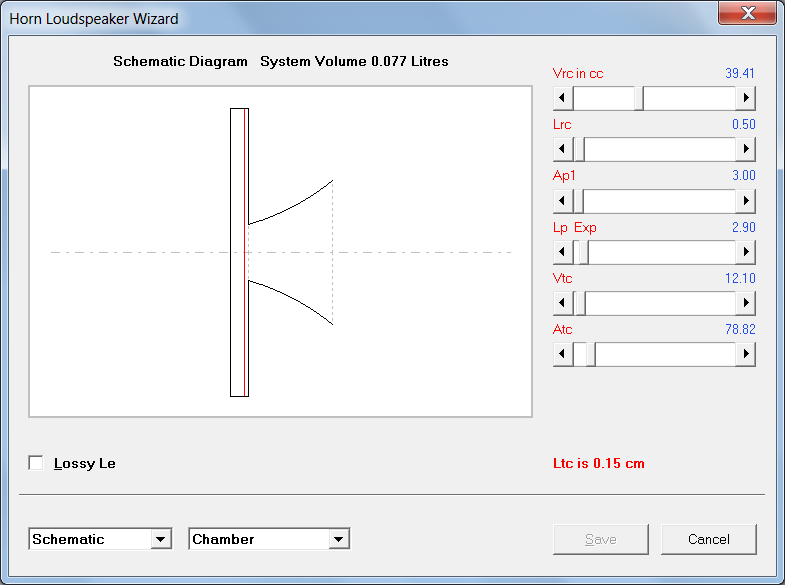This screenshot has width=785, height=585.
Task: Enable the Lossy Le checkbox
Action: click(x=36, y=463)
